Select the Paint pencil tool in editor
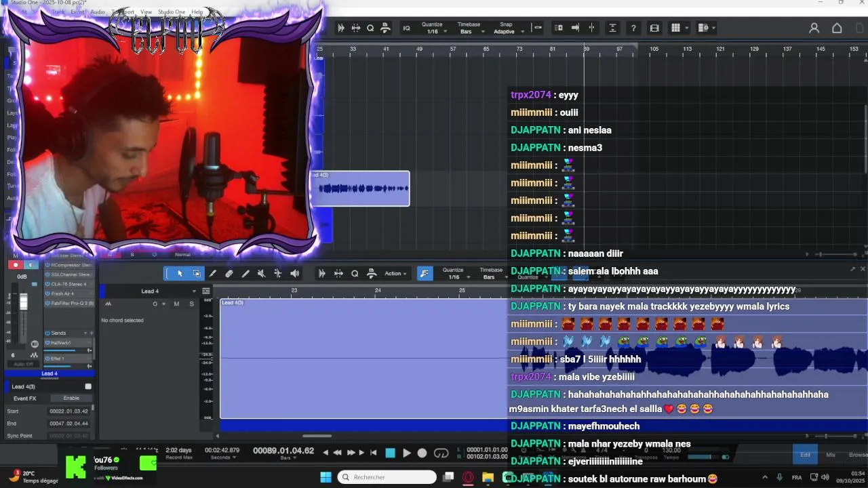The image size is (868, 488). [245, 273]
